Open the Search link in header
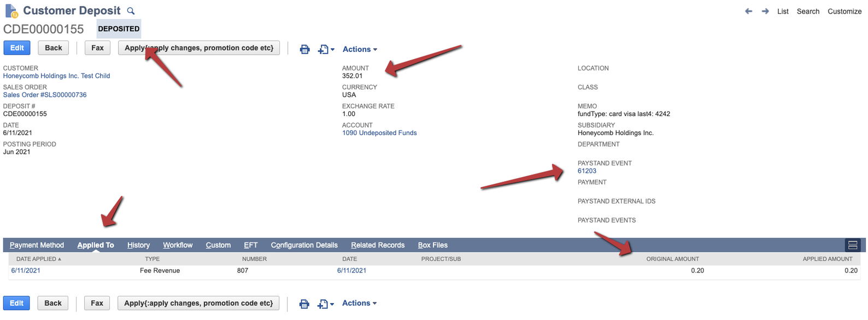868x320 pixels. tap(808, 11)
